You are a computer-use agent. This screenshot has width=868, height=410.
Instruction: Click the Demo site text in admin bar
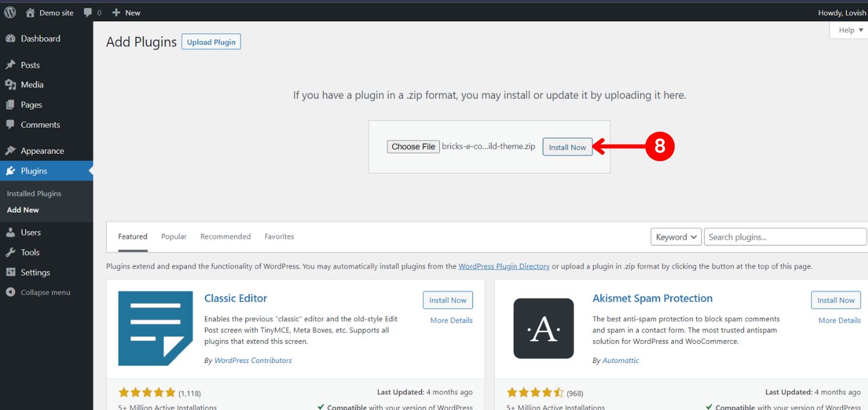pyautogui.click(x=57, y=12)
